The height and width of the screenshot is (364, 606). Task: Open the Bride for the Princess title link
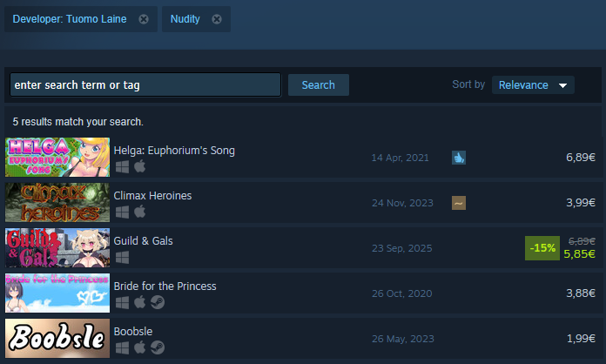[165, 286]
